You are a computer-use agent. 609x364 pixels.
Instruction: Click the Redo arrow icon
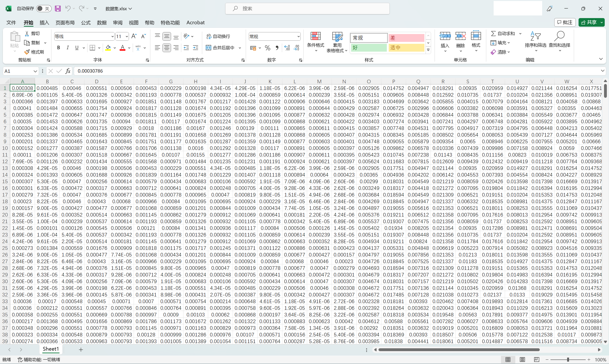tap(82, 8)
